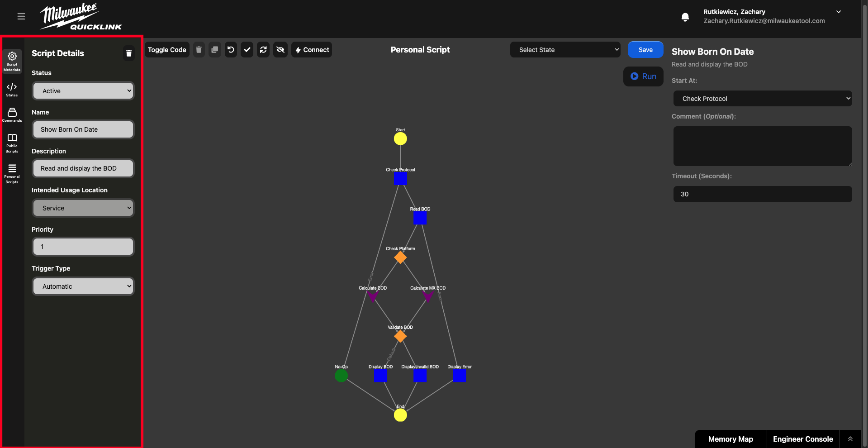Open the Public Scripts sidebar panel
The height and width of the screenshot is (448, 868).
tap(12, 143)
